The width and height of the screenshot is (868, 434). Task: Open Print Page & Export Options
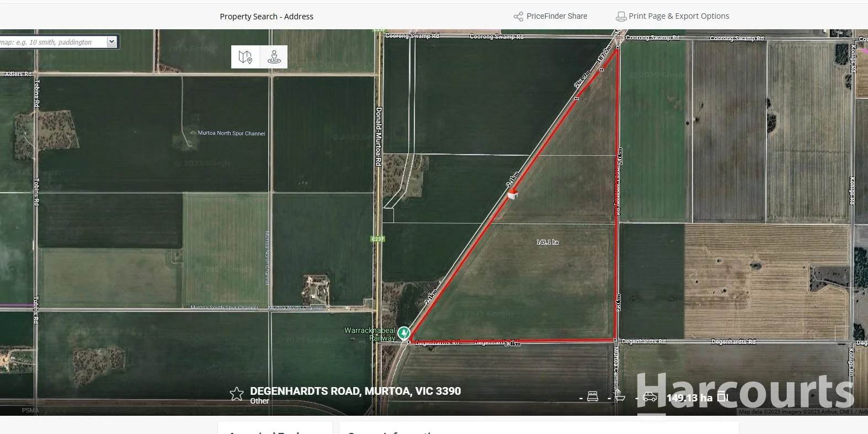(679, 16)
